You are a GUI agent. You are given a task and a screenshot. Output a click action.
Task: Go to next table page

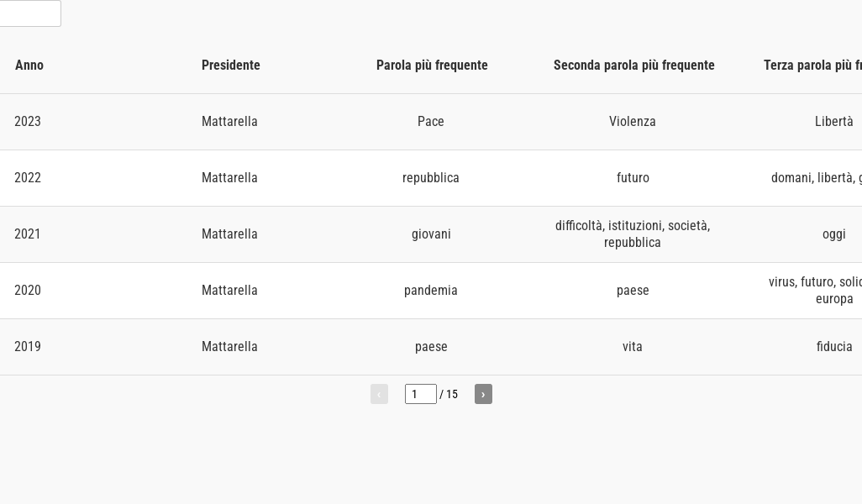(483, 394)
